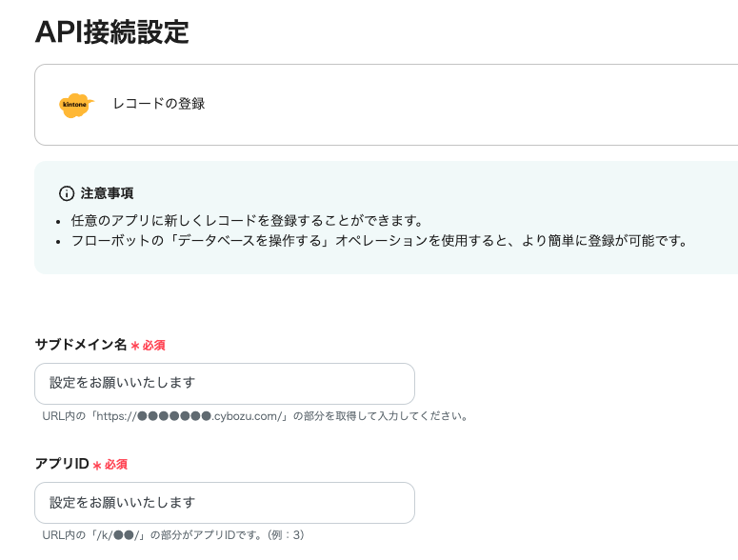Click the フローボット database operation note
The image size is (738, 560).
click(379, 240)
